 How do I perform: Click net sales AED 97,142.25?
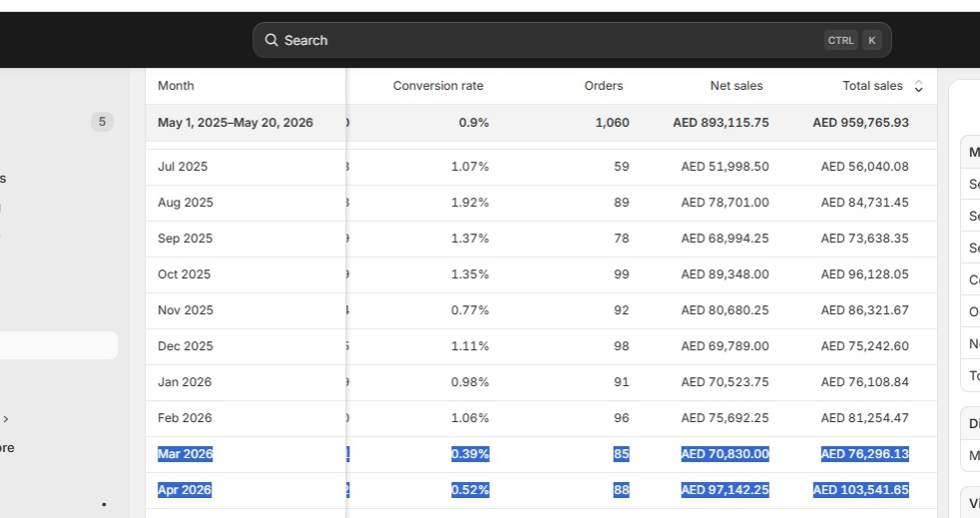(x=725, y=490)
